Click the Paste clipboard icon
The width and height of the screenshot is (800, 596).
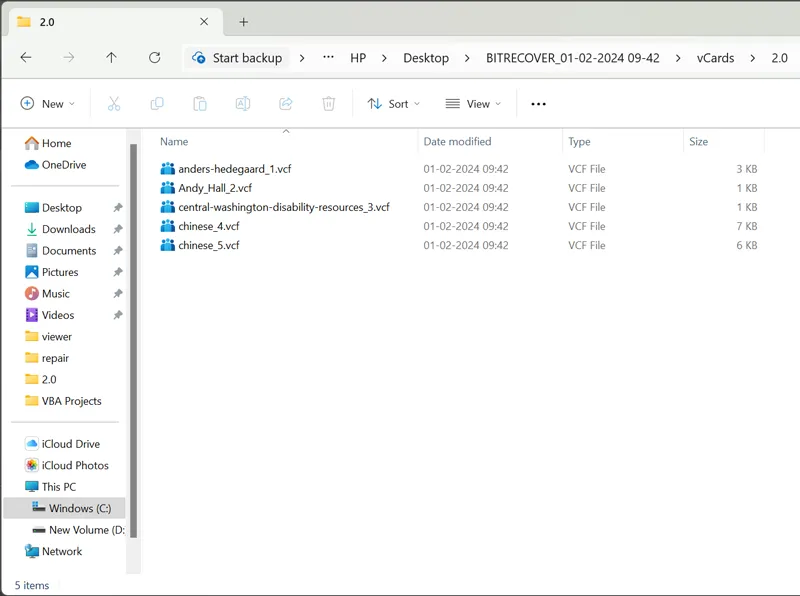coord(200,104)
